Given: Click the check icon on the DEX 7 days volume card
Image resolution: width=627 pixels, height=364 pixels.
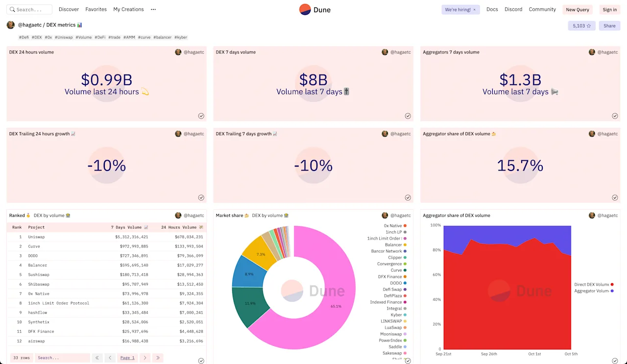Looking at the screenshot, I should (x=408, y=116).
